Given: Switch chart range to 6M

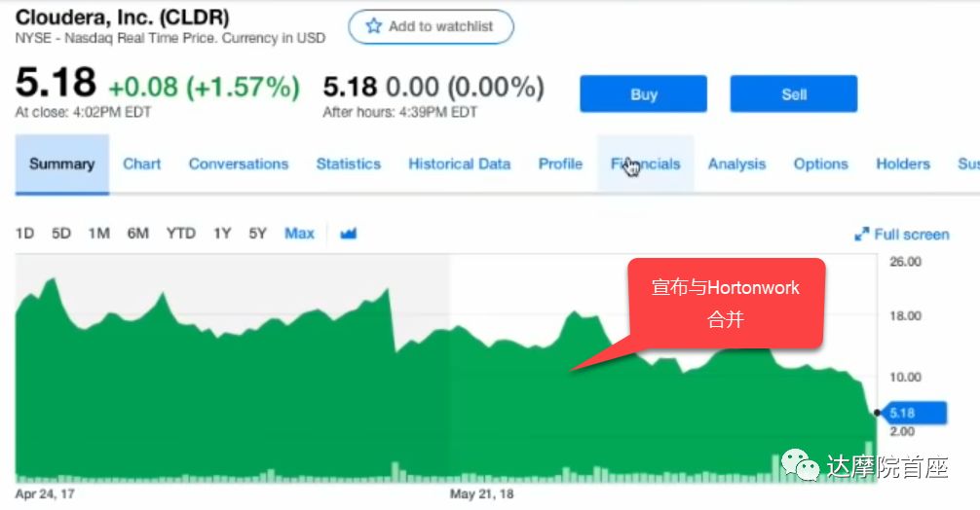Looking at the screenshot, I should pyautogui.click(x=137, y=234).
